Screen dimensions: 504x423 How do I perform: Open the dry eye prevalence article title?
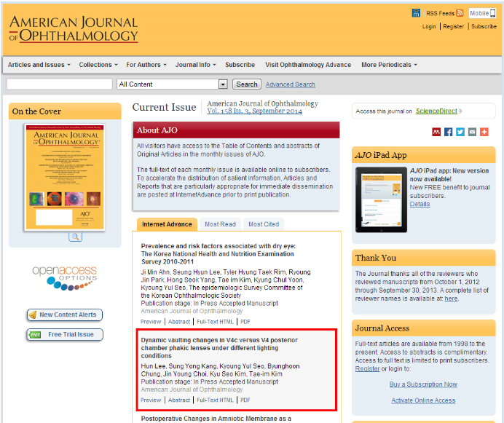[218, 254]
